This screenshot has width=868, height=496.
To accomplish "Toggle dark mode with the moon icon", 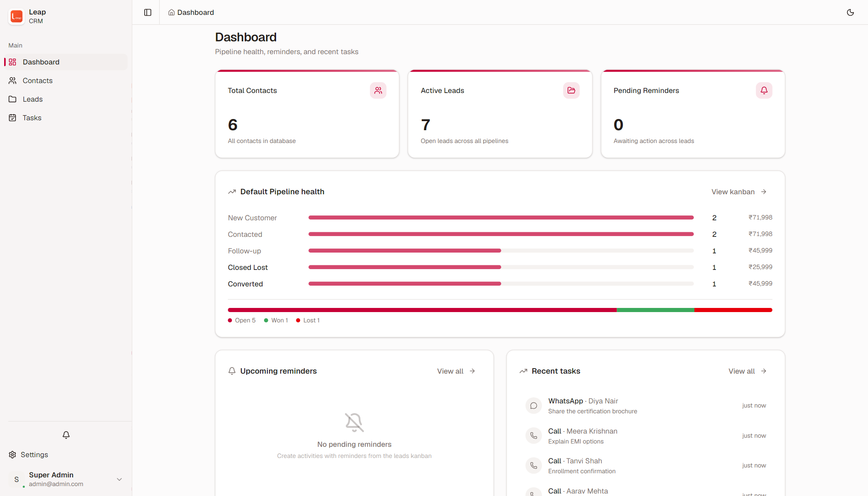I will pyautogui.click(x=850, y=12).
